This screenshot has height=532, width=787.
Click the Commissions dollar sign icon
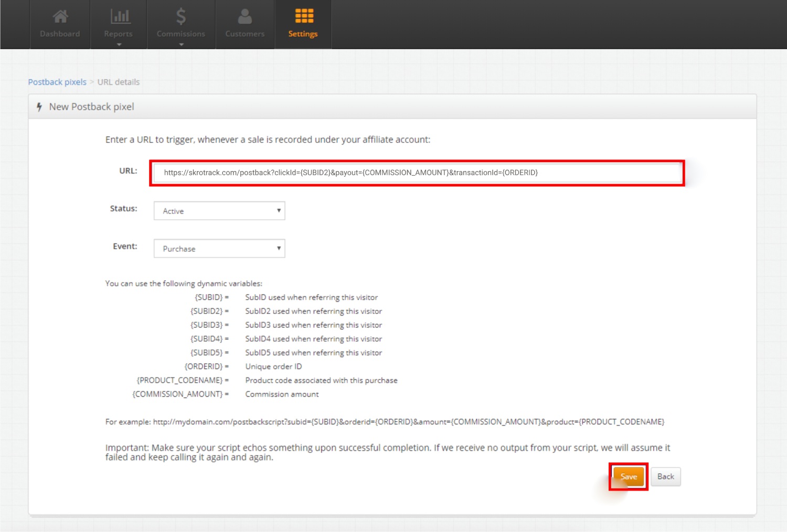click(181, 17)
